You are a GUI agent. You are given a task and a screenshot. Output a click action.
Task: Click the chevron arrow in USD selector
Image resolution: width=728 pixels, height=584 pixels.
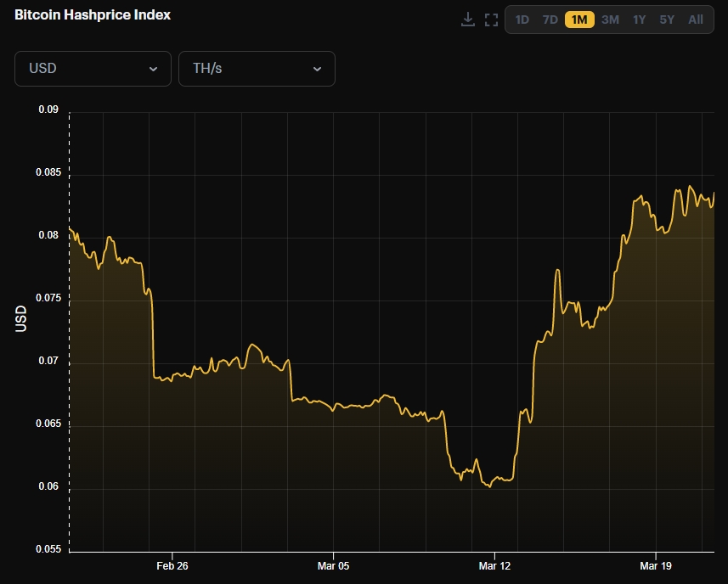click(153, 69)
